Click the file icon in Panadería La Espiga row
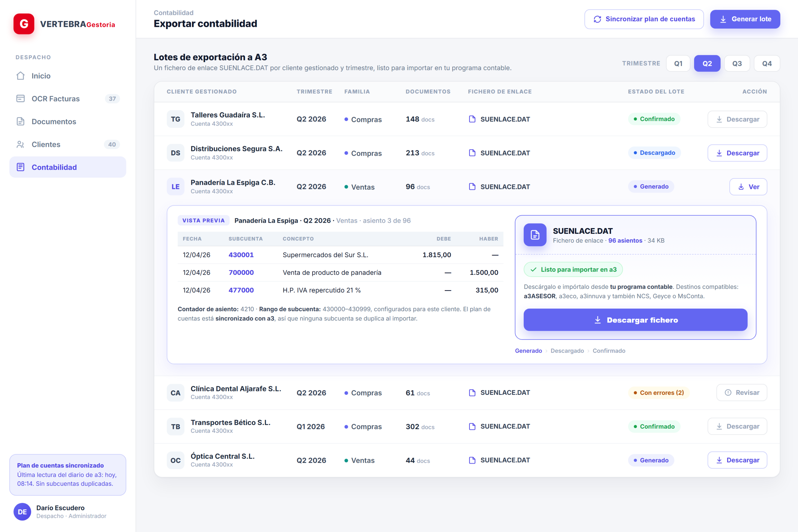Viewport: 798px width, 532px height. pos(472,186)
